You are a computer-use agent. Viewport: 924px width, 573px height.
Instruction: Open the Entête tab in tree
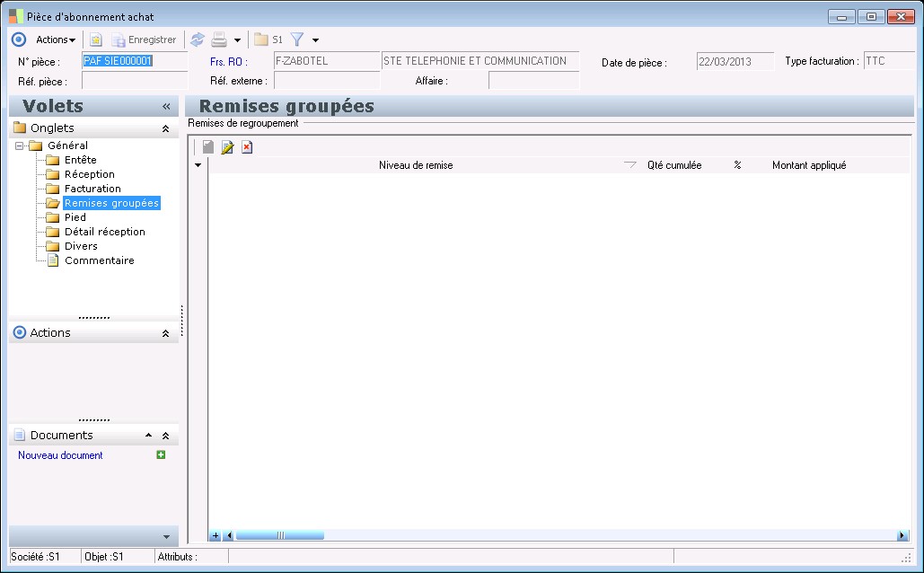(81, 160)
